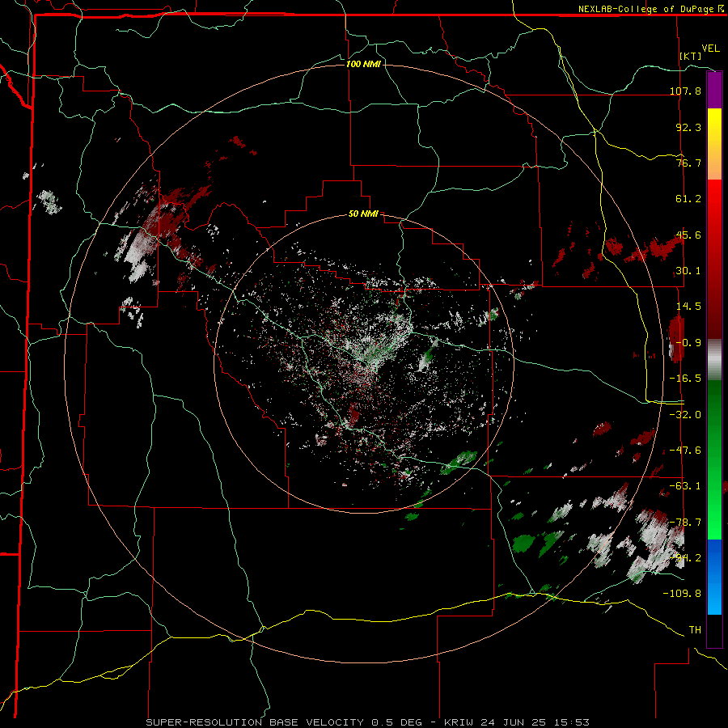The width and height of the screenshot is (728, 728).
Task: Select the -16.5 scale value
Action: click(685, 379)
